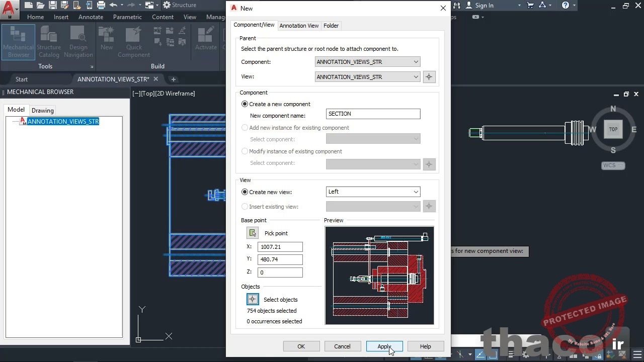Close the ANNOTATION_VIEWS_STR document tab

(156, 79)
